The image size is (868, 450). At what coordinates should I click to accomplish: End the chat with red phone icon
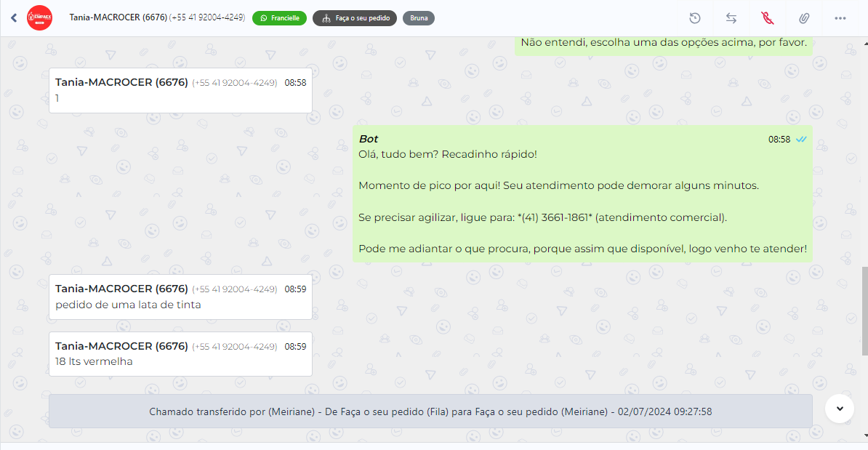point(767,18)
